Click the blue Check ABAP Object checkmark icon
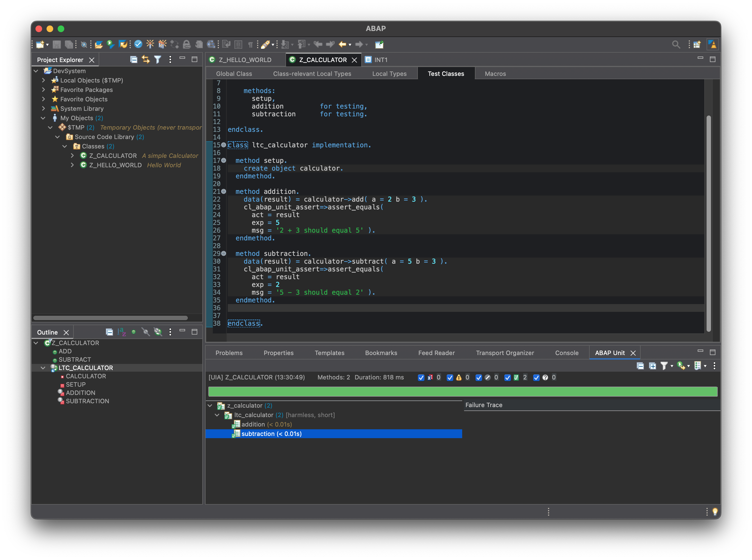752x560 pixels. (x=138, y=44)
